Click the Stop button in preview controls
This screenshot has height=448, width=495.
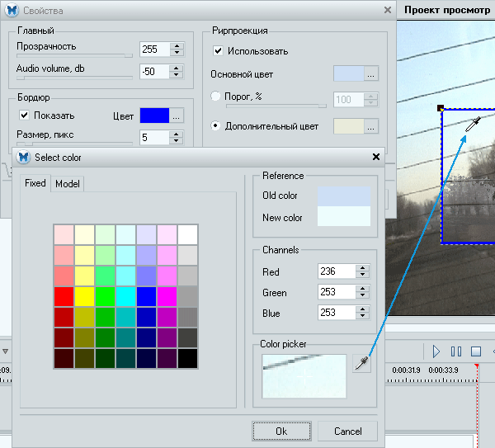(476, 351)
